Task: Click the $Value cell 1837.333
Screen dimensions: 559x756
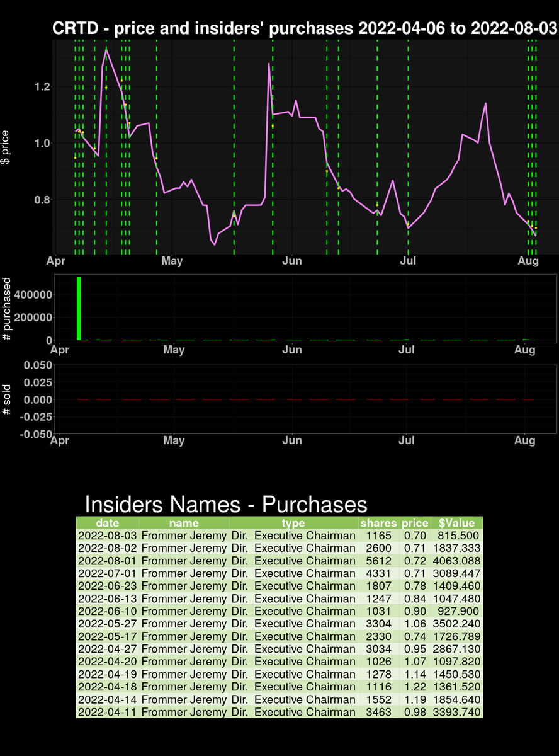Action: [x=456, y=548]
